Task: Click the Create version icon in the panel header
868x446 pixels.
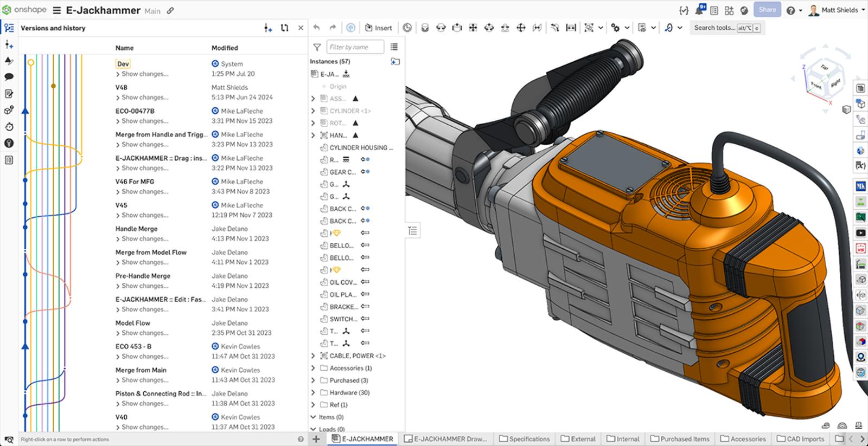Action: [x=268, y=28]
